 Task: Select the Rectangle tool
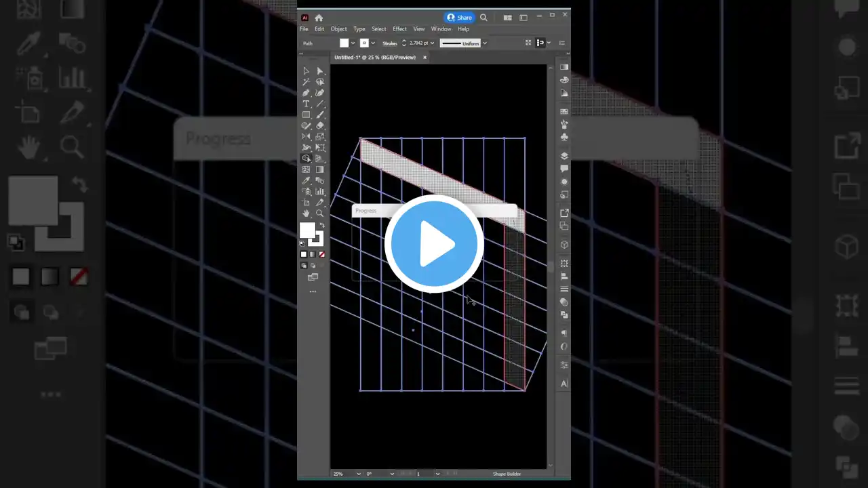(306, 115)
